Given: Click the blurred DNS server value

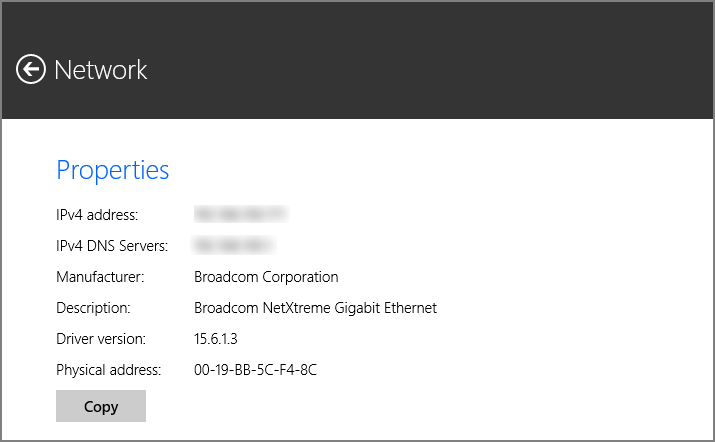Looking at the screenshot, I should (x=234, y=245).
